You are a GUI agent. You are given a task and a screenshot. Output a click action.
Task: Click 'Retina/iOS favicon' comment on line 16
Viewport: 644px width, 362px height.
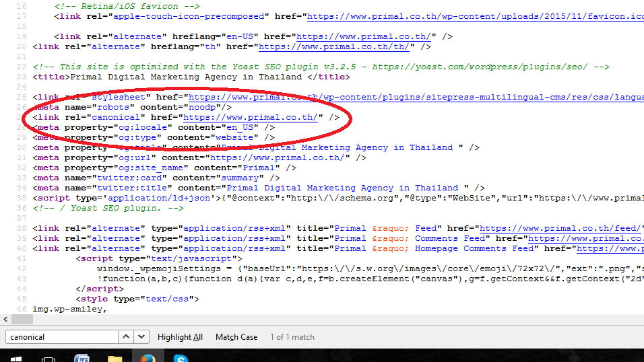[127, 6]
